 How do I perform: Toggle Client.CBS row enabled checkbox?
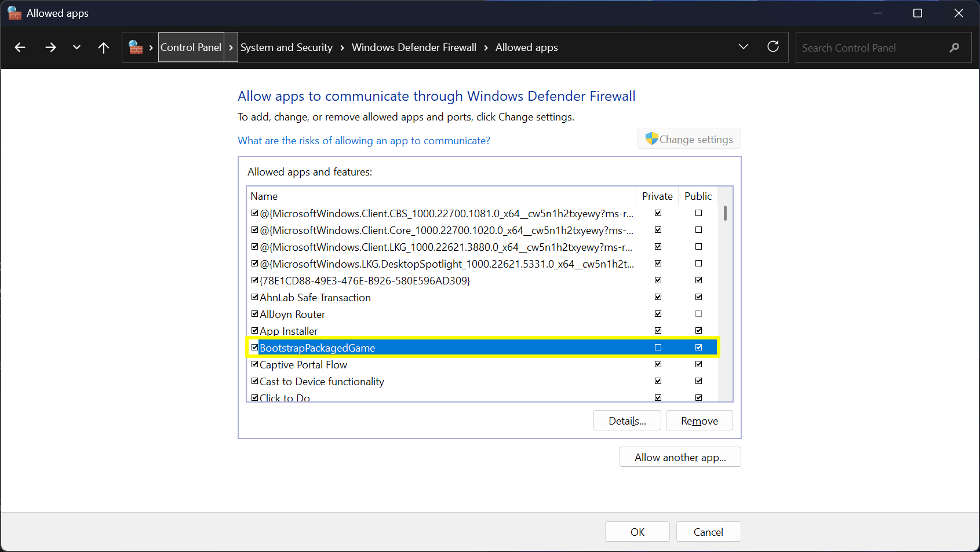coord(254,213)
